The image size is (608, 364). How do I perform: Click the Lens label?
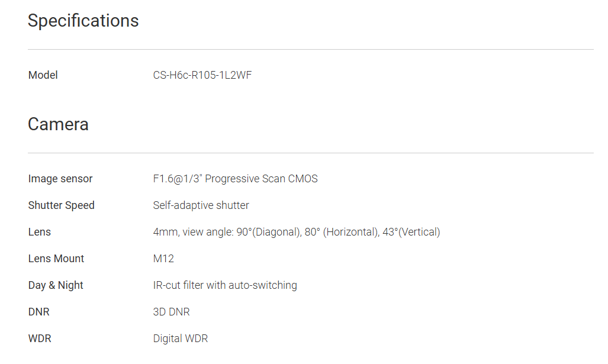(x=40, y=232)
